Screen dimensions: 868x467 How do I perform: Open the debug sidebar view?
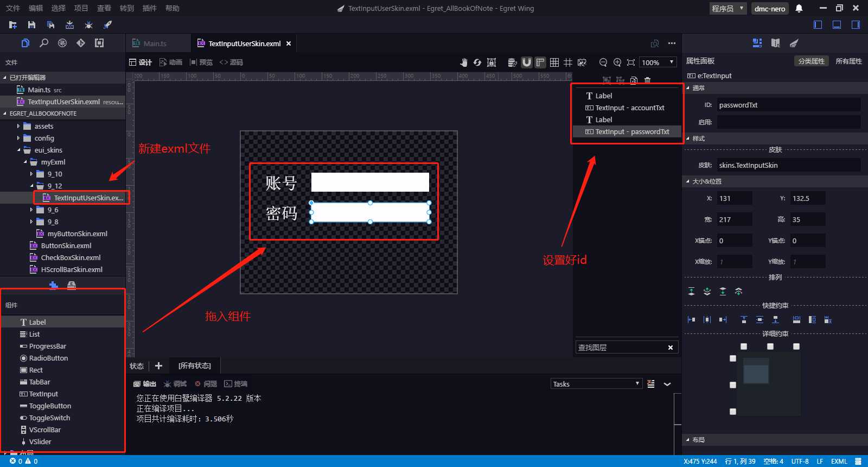click(62, 43)
